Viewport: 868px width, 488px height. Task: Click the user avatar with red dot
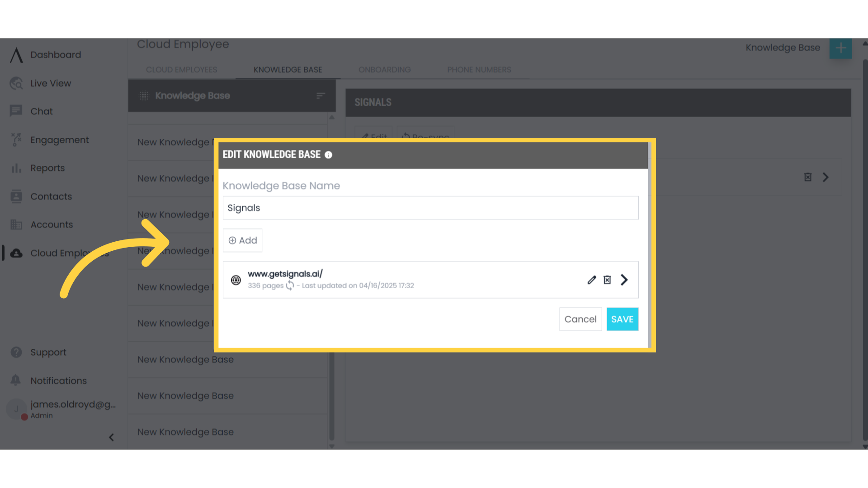pyautogui.click(x=17, y=409)
